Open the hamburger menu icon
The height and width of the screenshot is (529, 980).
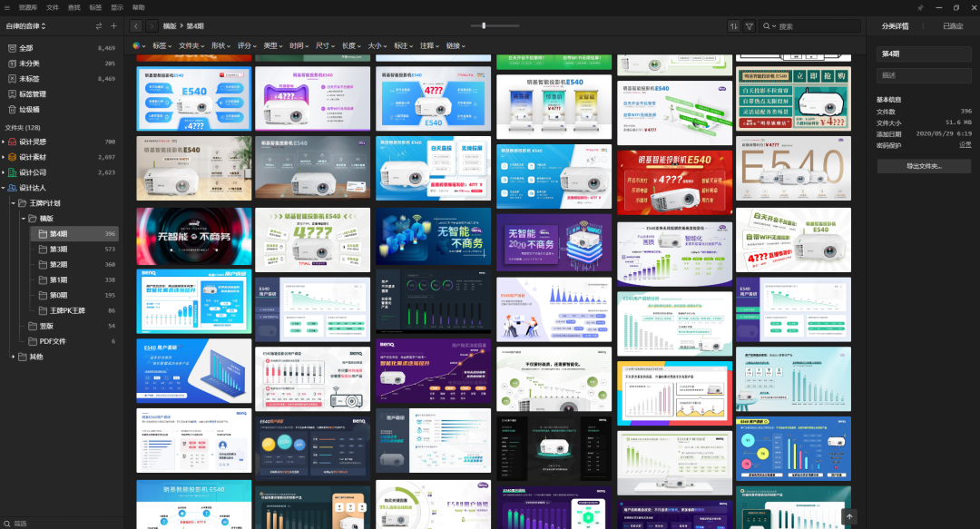[7, 7]
